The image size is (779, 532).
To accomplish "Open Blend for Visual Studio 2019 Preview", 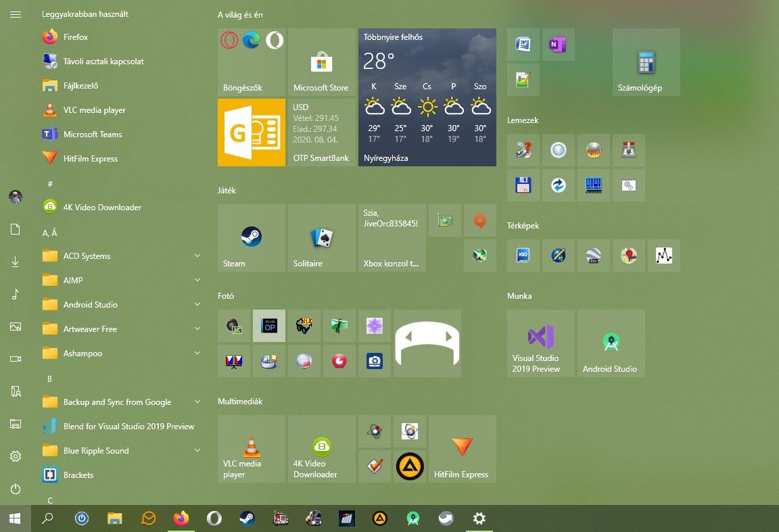I will click(x=122, y=426).
